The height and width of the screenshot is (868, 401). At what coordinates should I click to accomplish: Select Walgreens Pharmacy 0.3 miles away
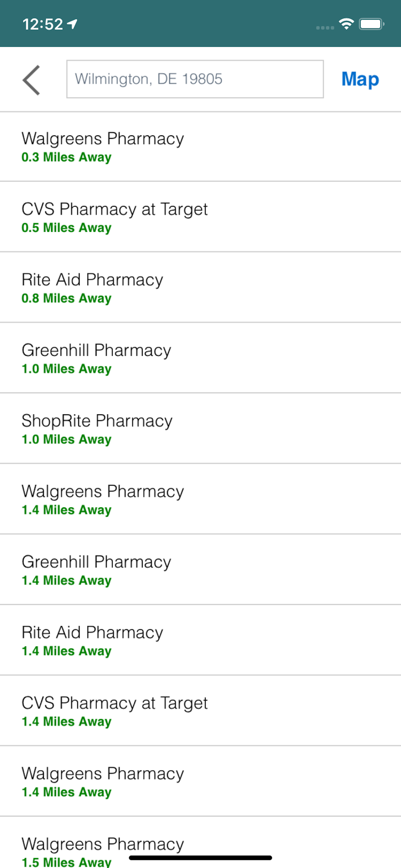point(200,147)
